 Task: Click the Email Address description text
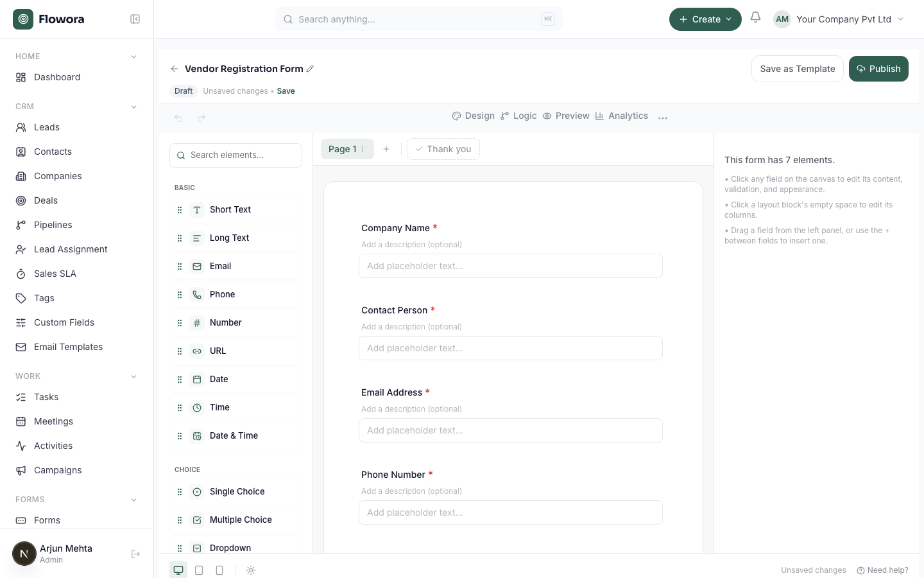click(x=411, y=409)
